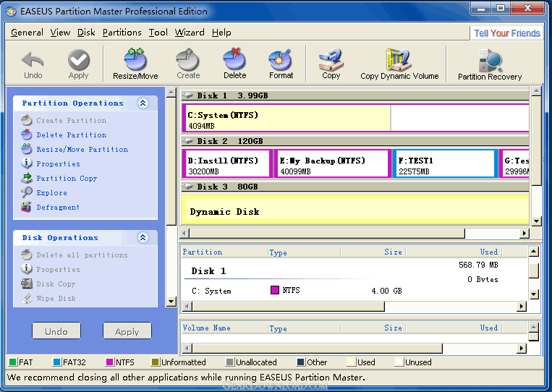The height and width of the screenshot is (392, 552).
Task: Select the C:System partition block
Action: click(x=355, y=118)
